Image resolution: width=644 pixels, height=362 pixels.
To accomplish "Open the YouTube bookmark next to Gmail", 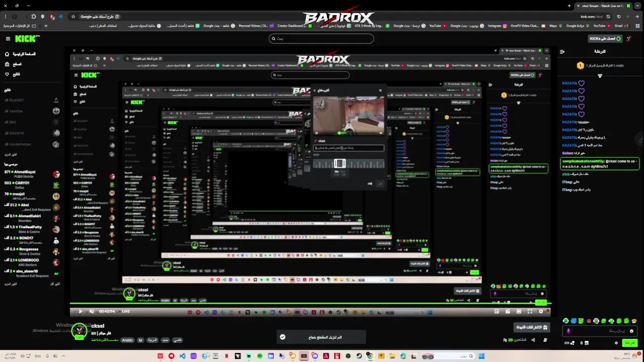I will tap(601, 26).
